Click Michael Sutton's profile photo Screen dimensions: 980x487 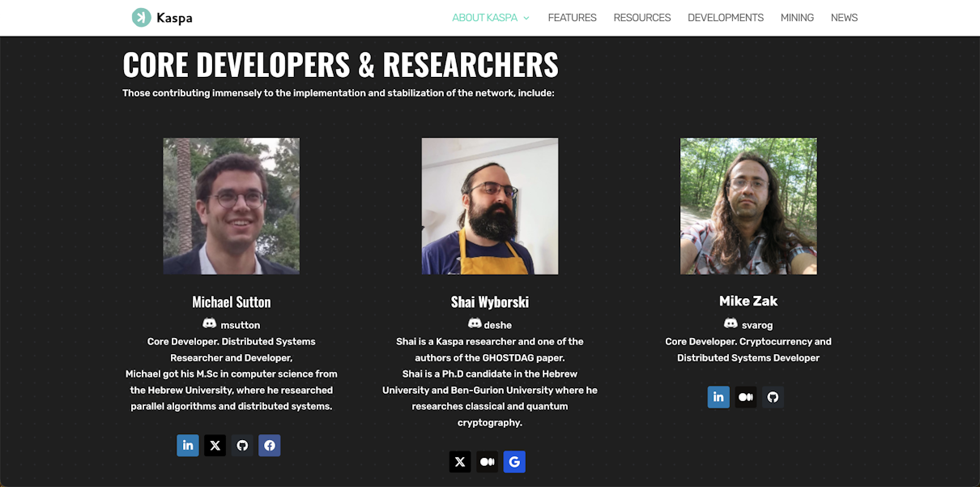tap(232, 206)
